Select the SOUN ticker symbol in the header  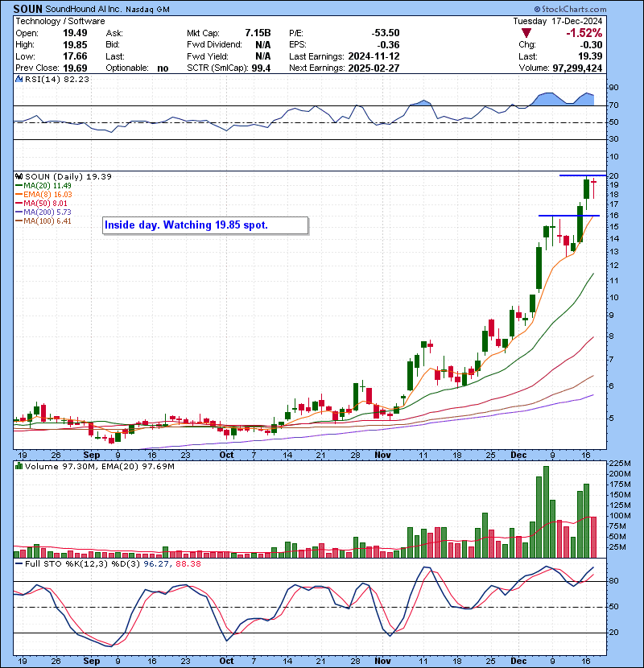(27, 9)
